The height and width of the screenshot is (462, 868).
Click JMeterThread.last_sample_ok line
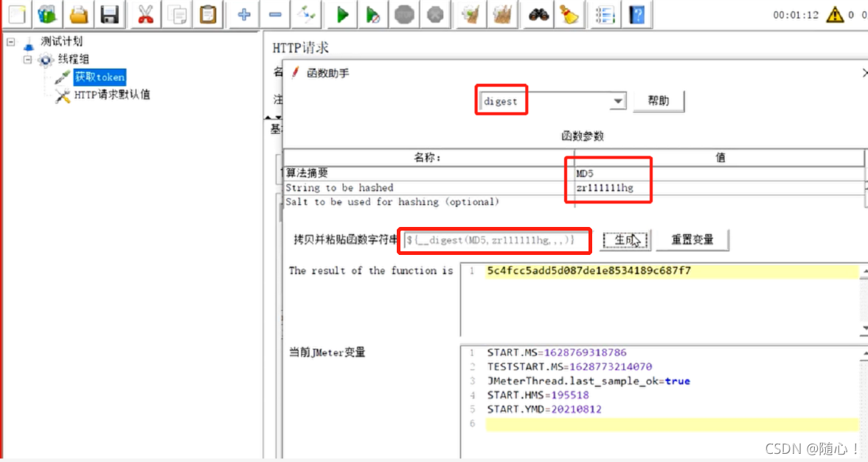588,381
